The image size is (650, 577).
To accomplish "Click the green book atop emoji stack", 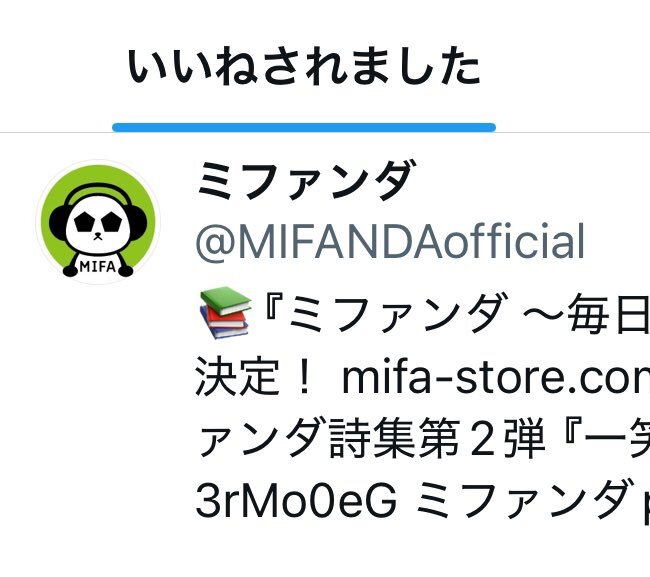I will pos(226,301).
